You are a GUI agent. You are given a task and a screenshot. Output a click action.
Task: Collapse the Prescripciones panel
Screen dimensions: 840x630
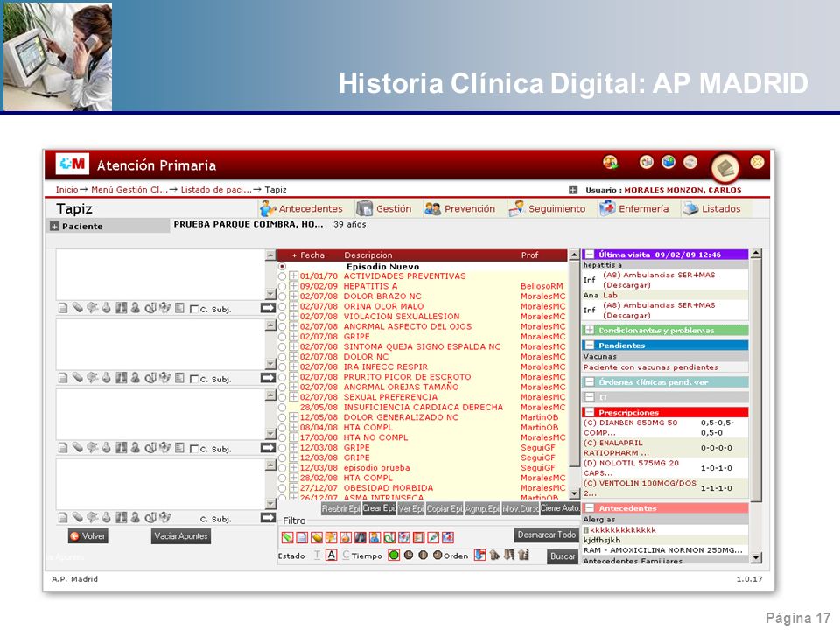click(590, 412)
